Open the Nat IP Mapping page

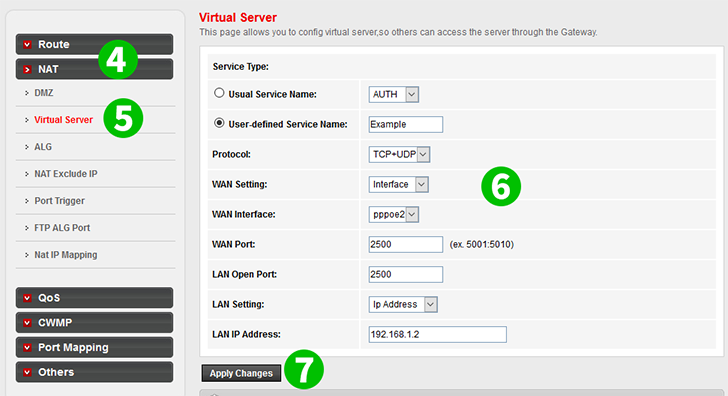[x=66, y=255]
